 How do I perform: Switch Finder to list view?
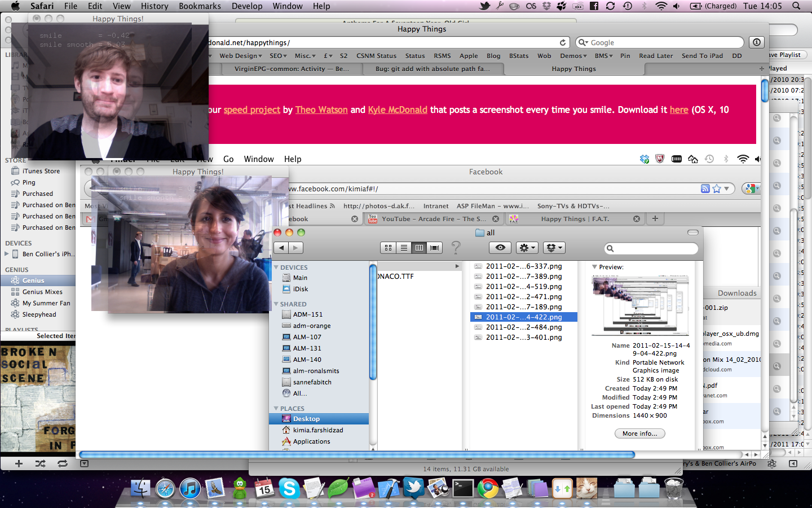tap(404, 248)
